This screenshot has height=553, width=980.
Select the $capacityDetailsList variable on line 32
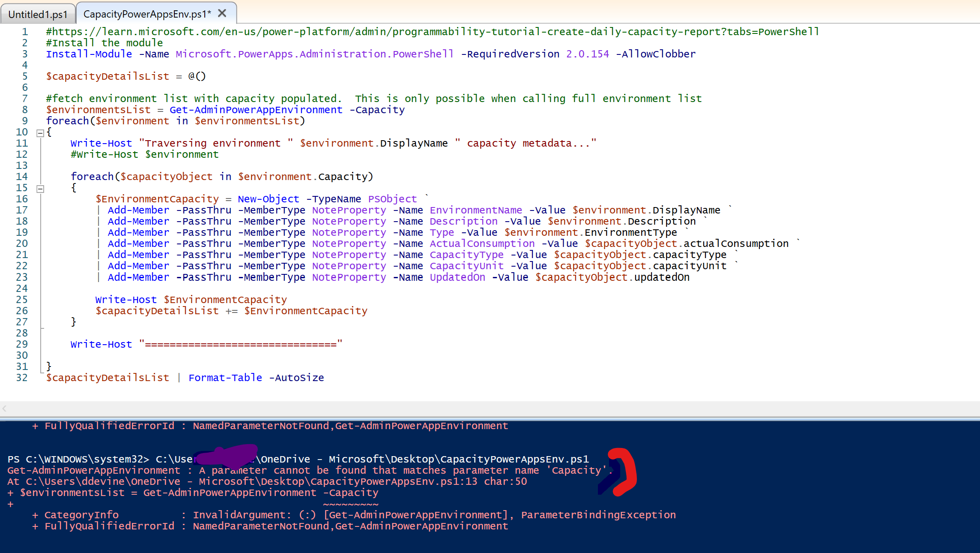point(107,378)
